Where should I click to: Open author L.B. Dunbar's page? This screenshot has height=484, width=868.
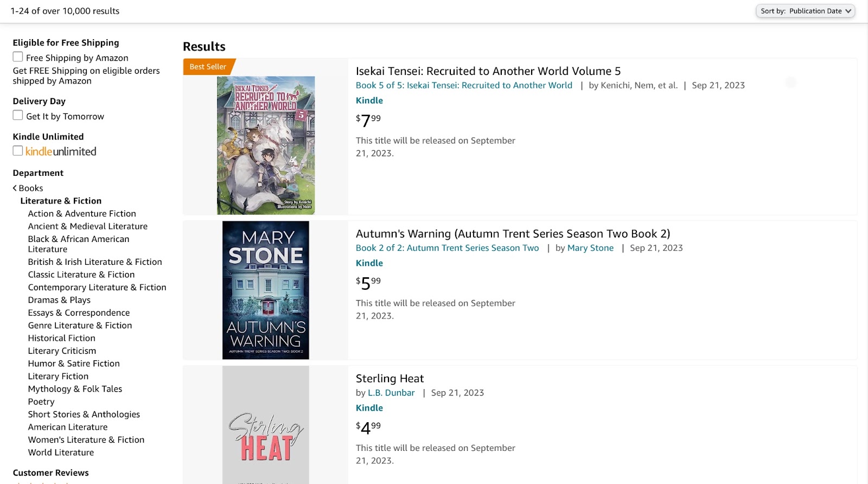click(391, 393)
